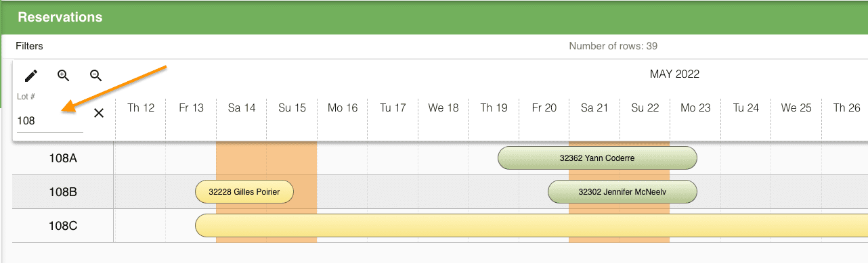Select lot row 108A

[x=63, y=158]
